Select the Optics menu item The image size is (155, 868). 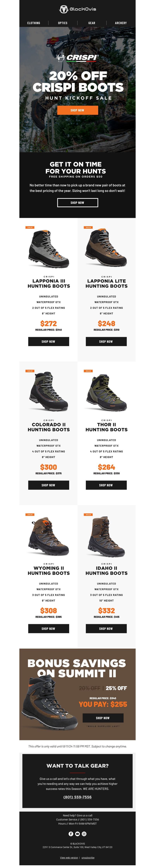(63, 23)
